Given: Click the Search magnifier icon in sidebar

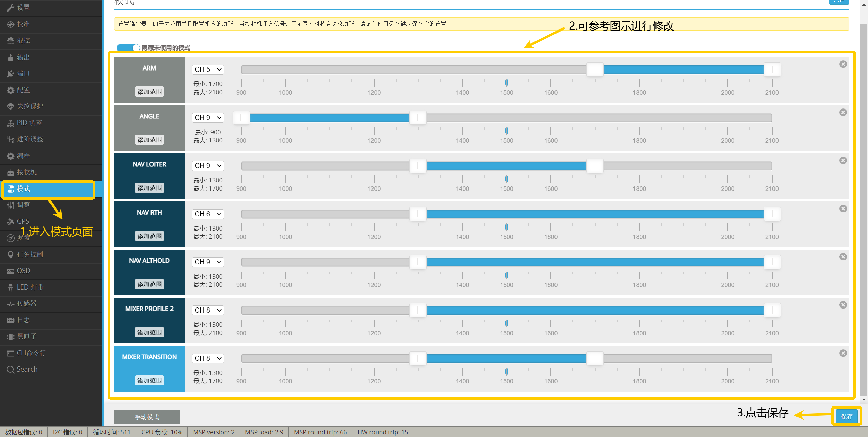Looking at the screenshot, I should [11, 370].
